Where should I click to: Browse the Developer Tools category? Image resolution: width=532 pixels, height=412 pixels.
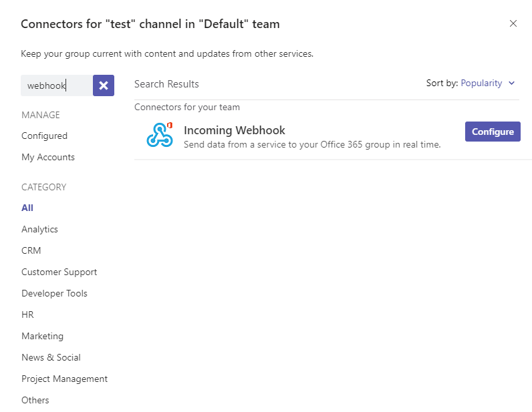[54, 293]
